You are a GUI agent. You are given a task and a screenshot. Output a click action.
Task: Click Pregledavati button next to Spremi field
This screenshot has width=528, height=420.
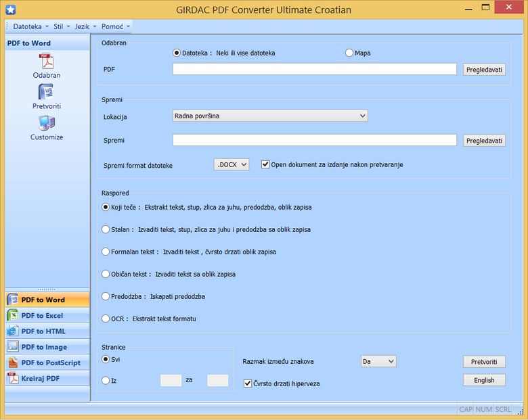(484, 141)
